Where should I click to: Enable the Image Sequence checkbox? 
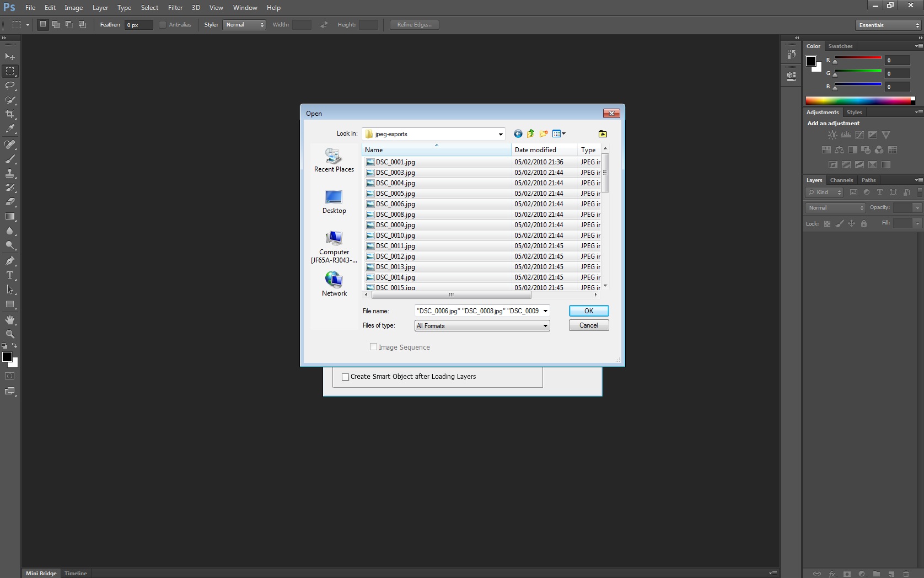tap(374, 347)
